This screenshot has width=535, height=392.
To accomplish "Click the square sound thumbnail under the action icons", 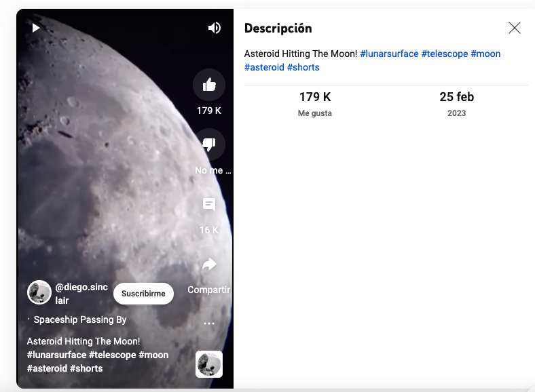I will coord(209,364).
